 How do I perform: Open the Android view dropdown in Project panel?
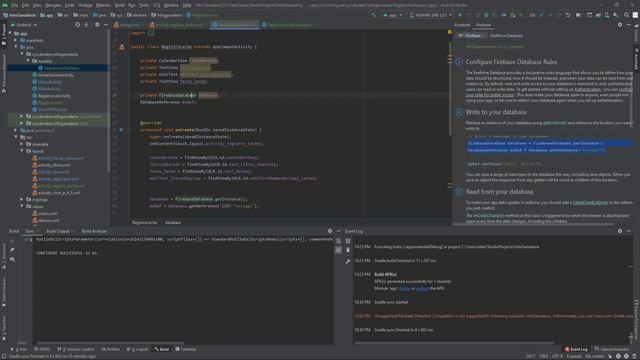click(x=24, y=25)
